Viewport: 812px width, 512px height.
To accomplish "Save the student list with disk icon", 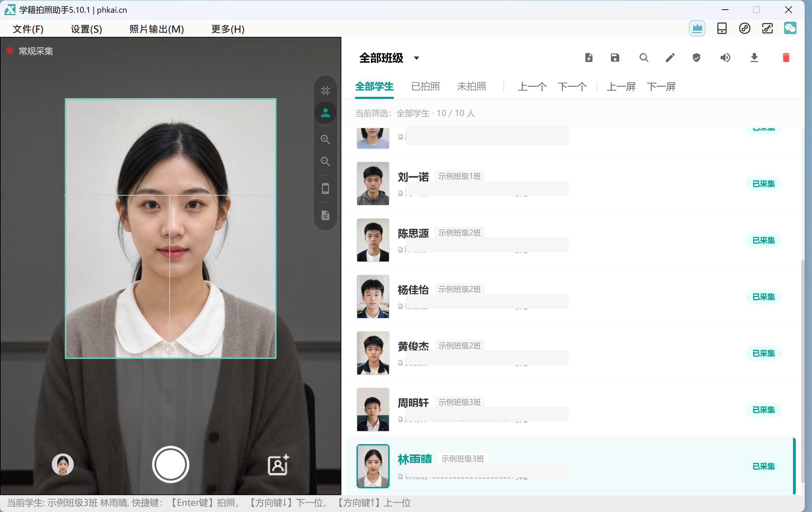I will (615, 58).
